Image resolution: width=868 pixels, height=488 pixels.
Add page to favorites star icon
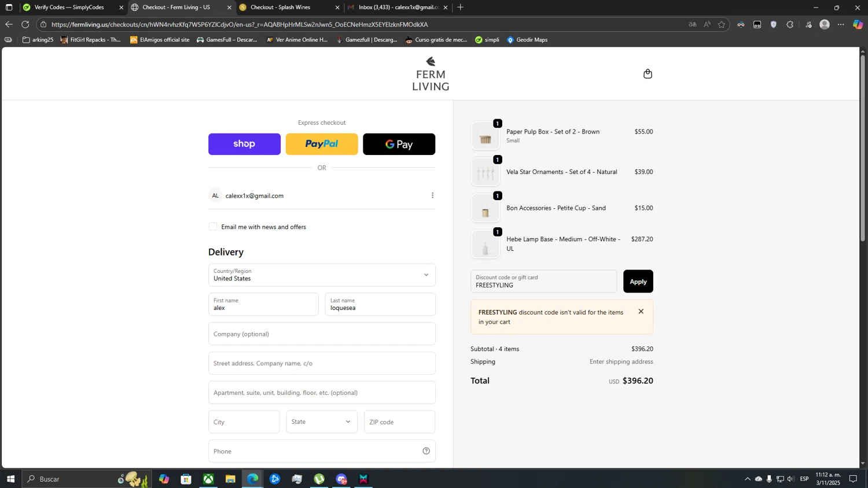(x=721, y=24)
